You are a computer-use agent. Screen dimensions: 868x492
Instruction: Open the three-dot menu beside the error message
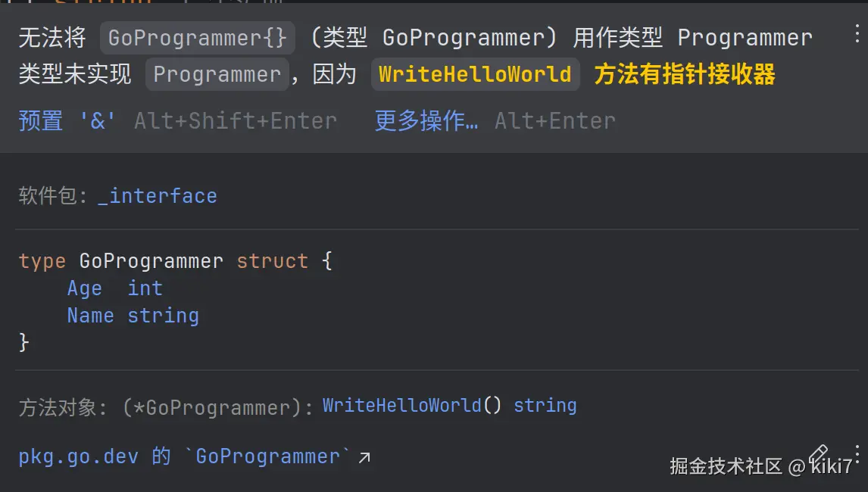pyautogui.click(x=857, y=36)
